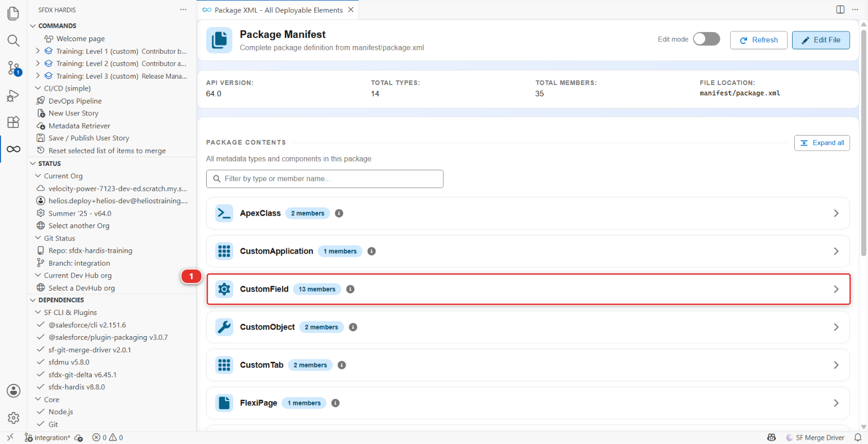Screen dimensions: 868x444
Task: Click the Edit File button
Action: (x=821, y=40)
